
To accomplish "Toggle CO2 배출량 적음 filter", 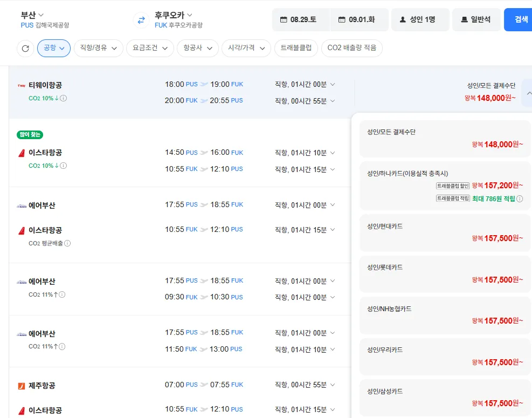I will click(x=352, y=48).
